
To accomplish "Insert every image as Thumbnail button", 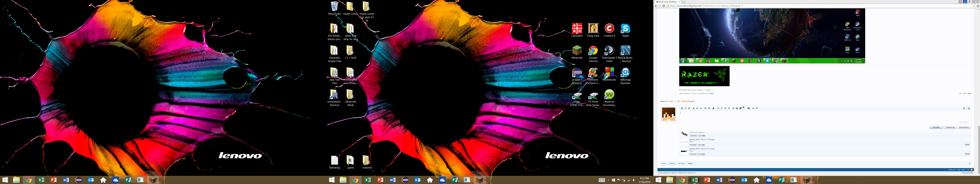I will [x=693, y=135].
